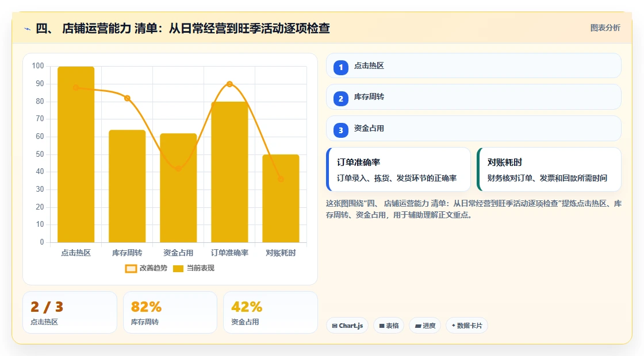The image size is (644, 356).
Task: Click the 图表分析 label in header
Action: 605,28
